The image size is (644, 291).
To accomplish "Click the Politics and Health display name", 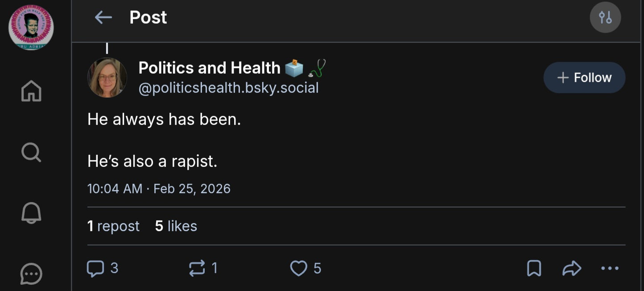I will [x=209, y=68].
